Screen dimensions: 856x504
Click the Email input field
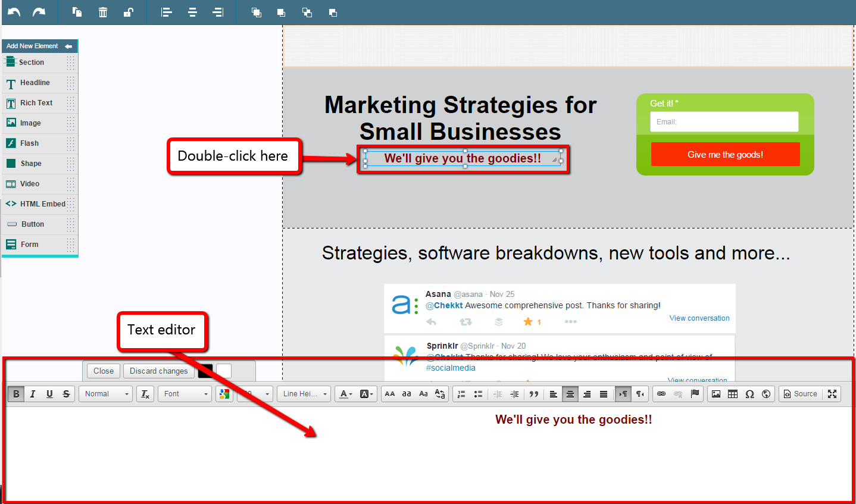pos(724,122)
